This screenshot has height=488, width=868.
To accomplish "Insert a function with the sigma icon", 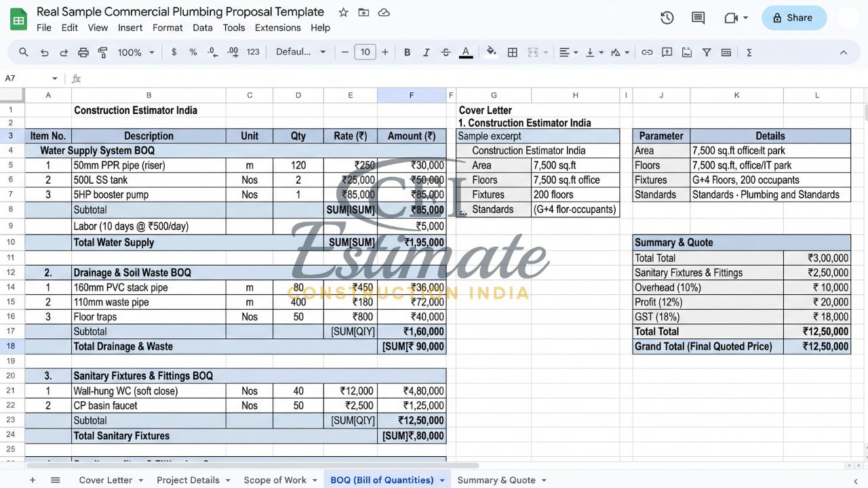I will 748,52.
